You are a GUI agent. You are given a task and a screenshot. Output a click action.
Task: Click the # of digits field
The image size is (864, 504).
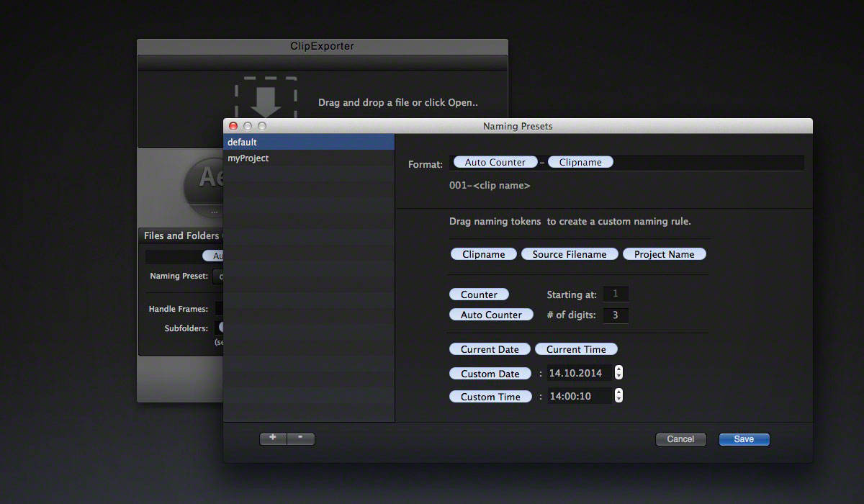[x=616, y=315]
